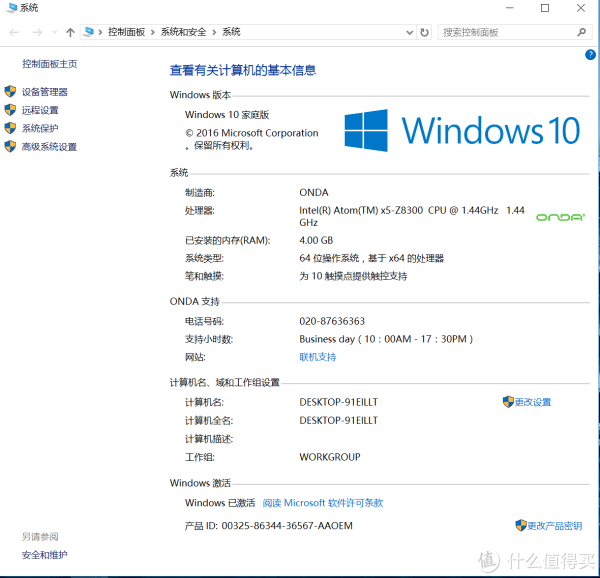Viewport: 600px width, 578px height.
Task: Select the 4.00 GB RAM value
Action: click(x=316, y=240)
